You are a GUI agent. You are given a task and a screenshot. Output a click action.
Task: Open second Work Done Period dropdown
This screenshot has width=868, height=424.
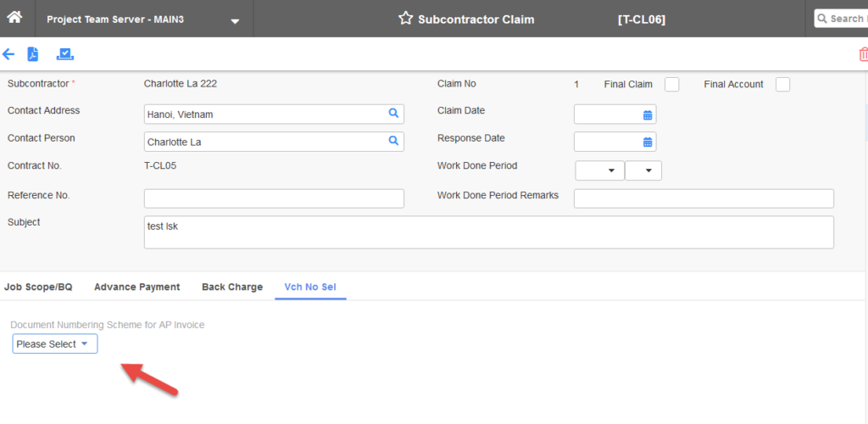[x=643, y=170]
